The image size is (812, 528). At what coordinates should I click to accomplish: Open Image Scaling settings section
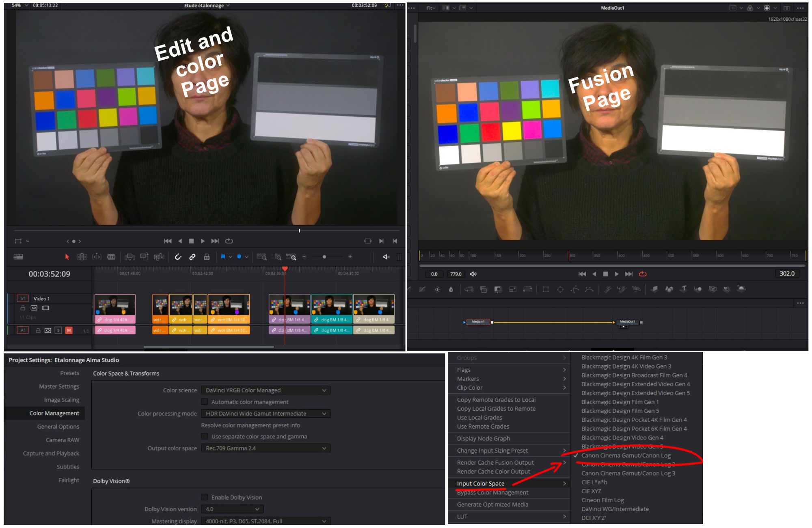click(x=61, y=400)
